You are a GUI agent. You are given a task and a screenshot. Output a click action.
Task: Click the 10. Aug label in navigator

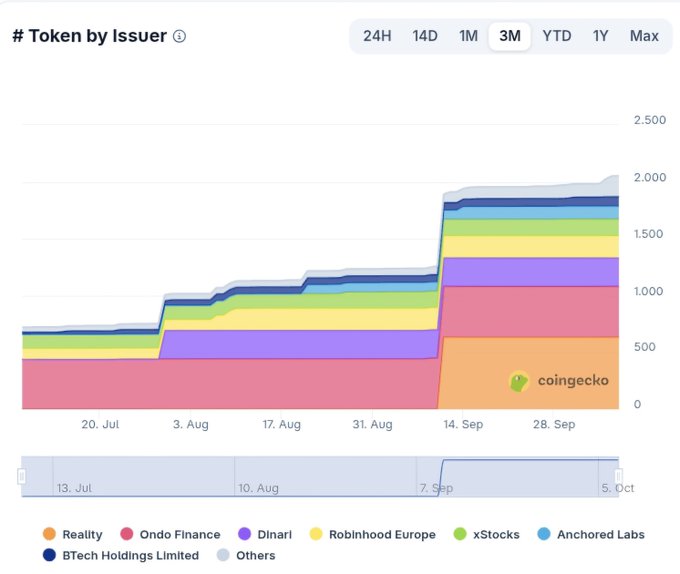point(258,488)
